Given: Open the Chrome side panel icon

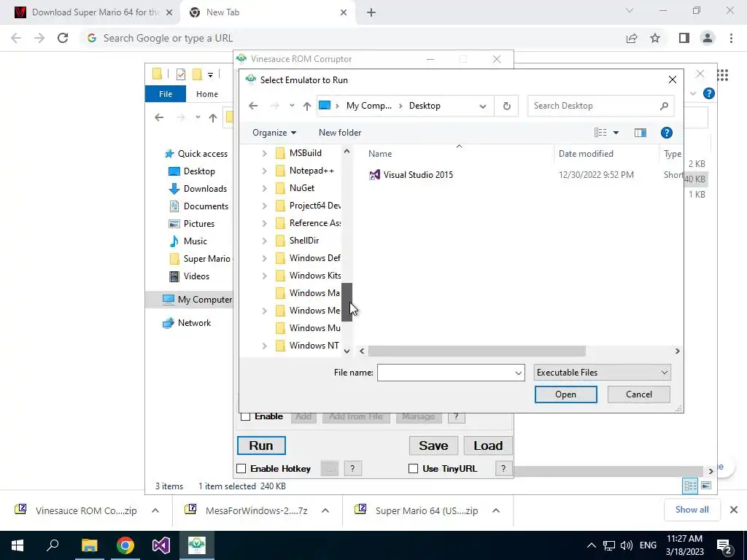Looking at the screenshot, I should [684, 38].
